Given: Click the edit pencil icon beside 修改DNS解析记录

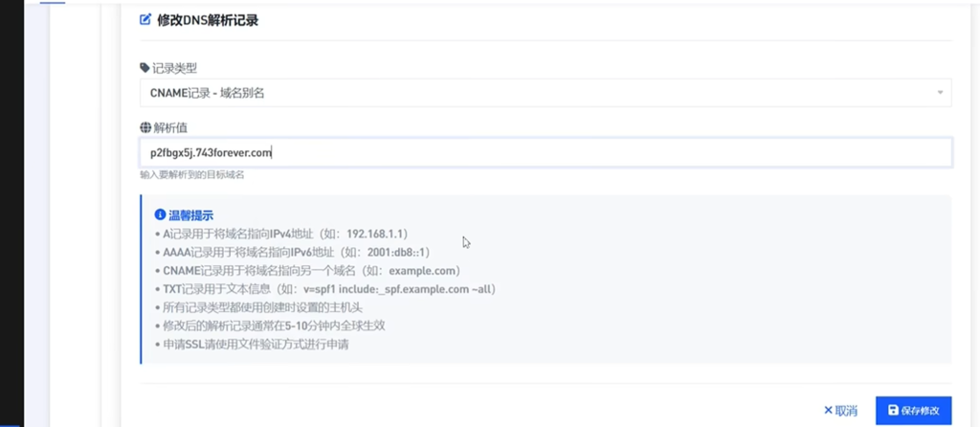Looking at the screenshot, I should click(145, 19).
